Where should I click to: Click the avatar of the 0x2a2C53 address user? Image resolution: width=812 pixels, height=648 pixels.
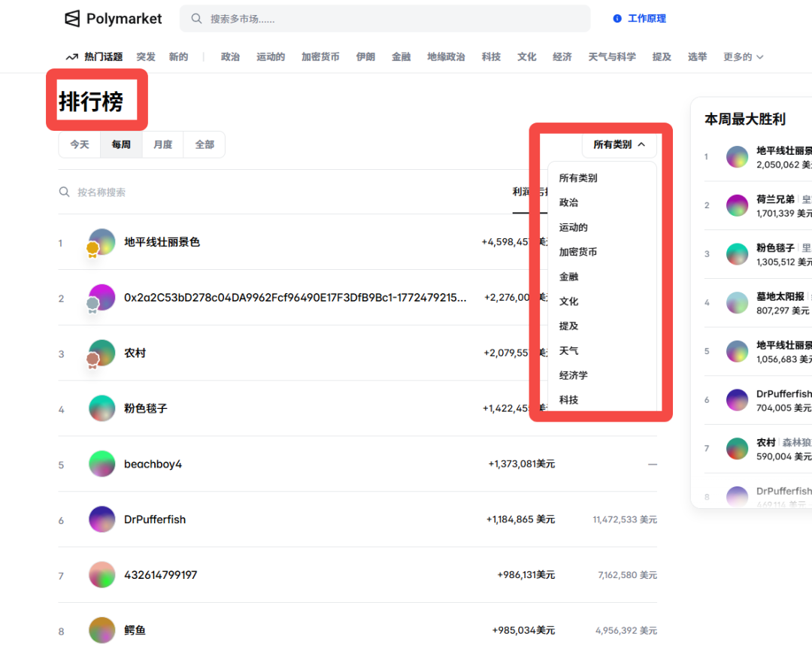click(102, 298)
